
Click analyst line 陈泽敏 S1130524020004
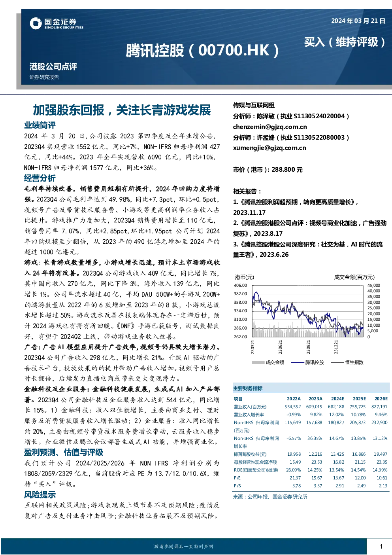(292, 116)
